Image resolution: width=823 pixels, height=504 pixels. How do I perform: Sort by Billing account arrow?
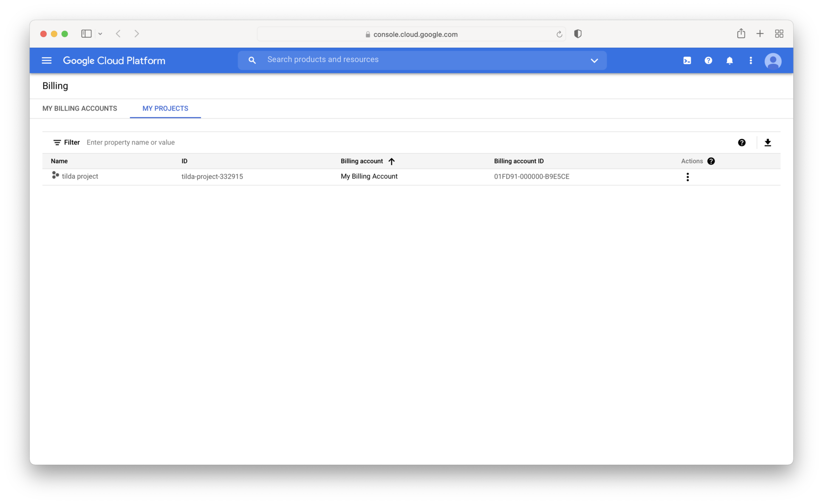pos(391,161)
